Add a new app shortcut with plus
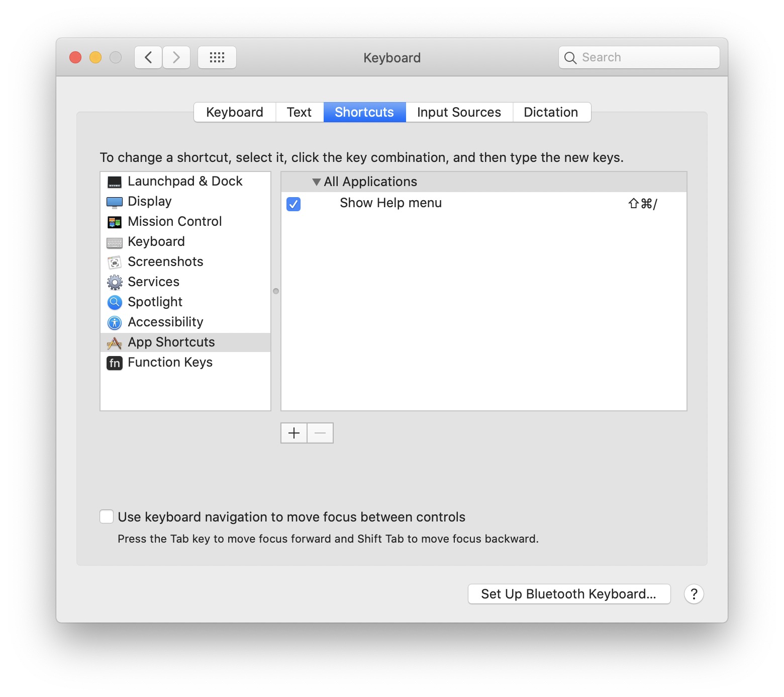 294,433
